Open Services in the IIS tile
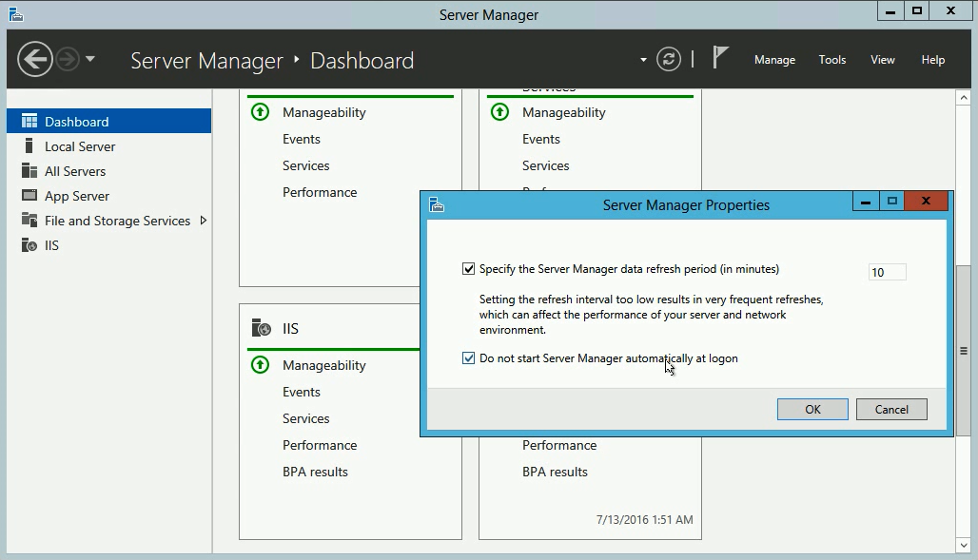The height and width of the screenshot is (560, 978). click(305, 418)
